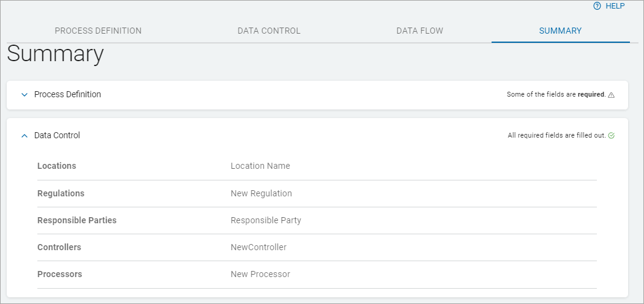Open the Data Control tab
This screenshot has height=304, width=644.
pos(269,31)
